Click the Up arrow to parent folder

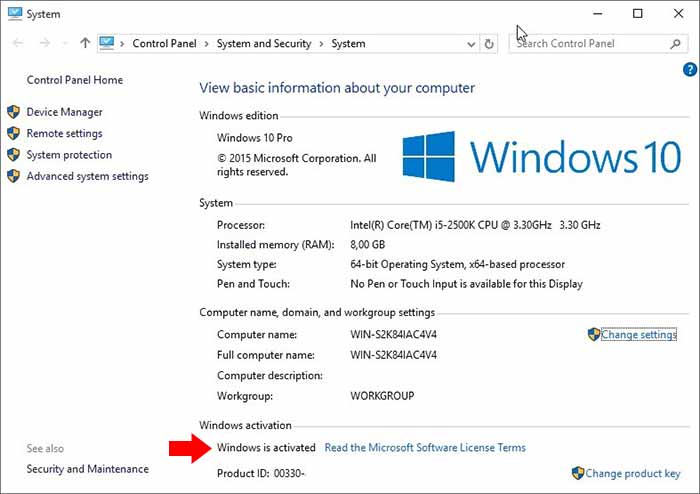point(85,44)
